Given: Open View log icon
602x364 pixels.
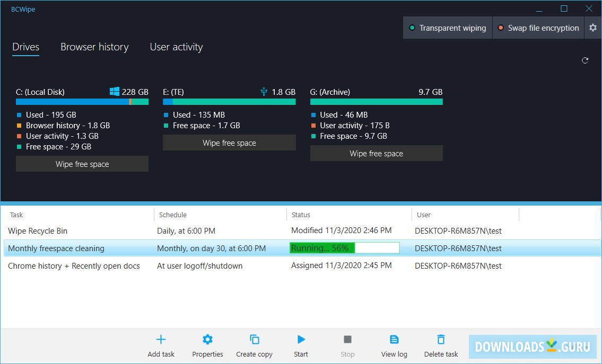Looking at the screenshot, I should [x=394, y=340].
